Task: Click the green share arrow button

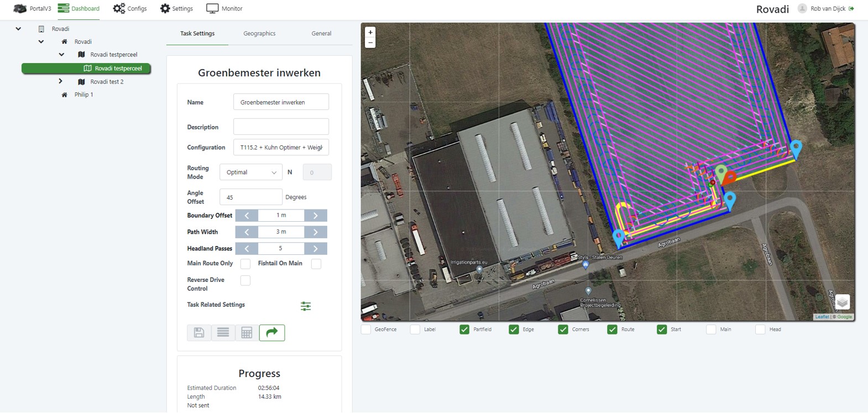Action: point(272,332)
